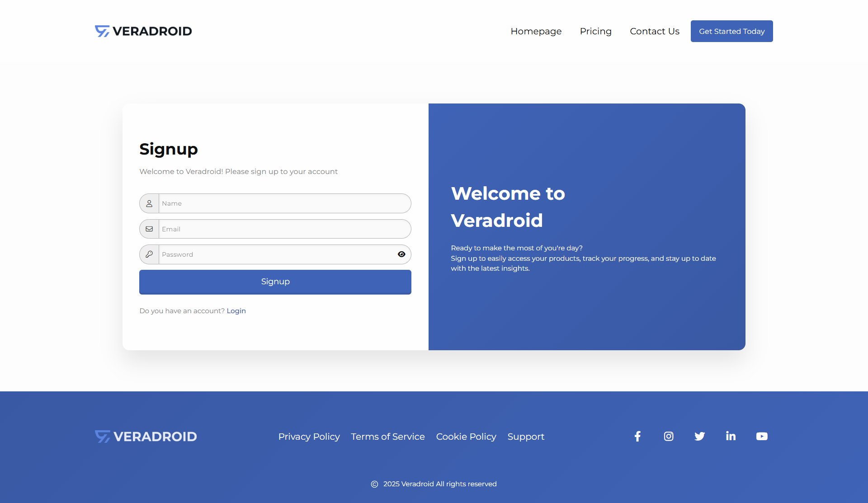868x503 pixels.
Task: Click the Login link below the form
Action: [x=236, y=310]
